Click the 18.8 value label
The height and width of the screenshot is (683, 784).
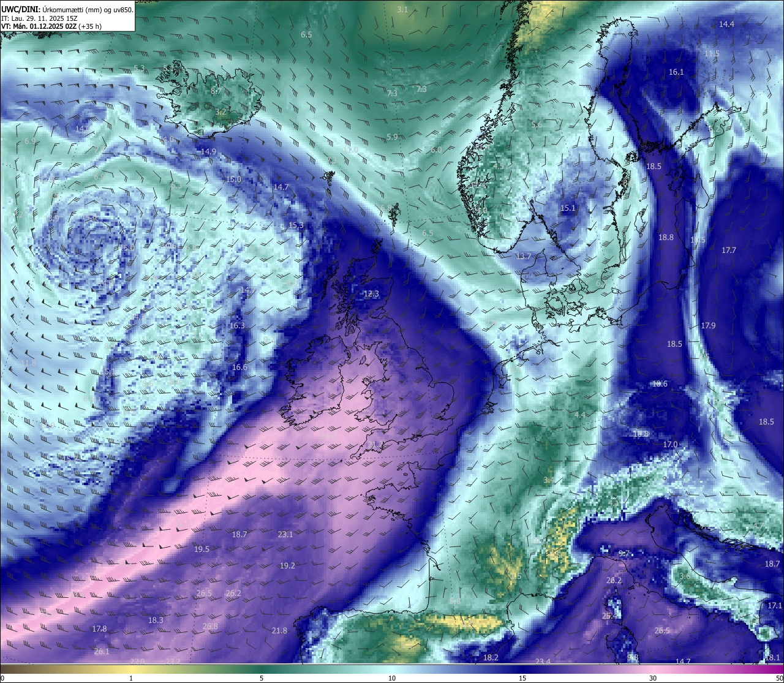point(666,237)
